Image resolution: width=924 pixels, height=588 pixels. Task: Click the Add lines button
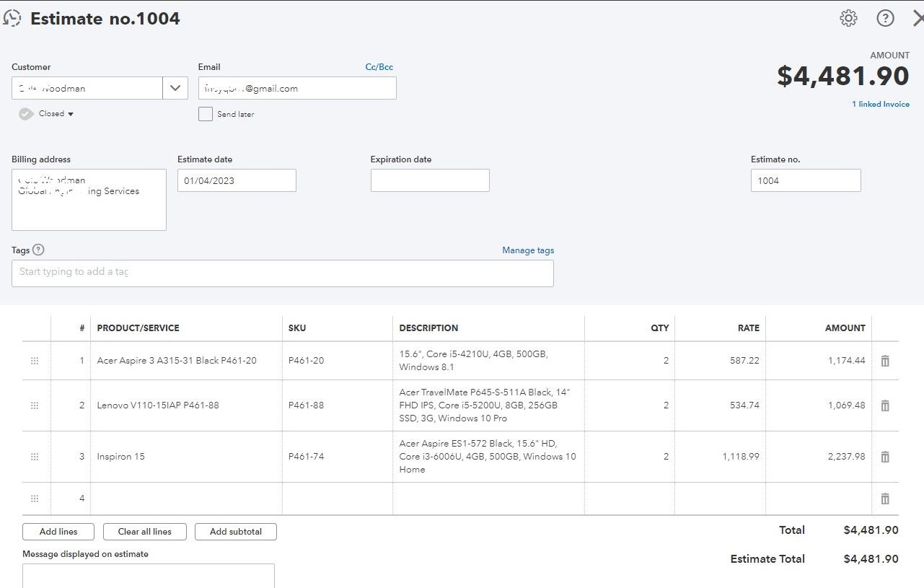pos(58,532)
